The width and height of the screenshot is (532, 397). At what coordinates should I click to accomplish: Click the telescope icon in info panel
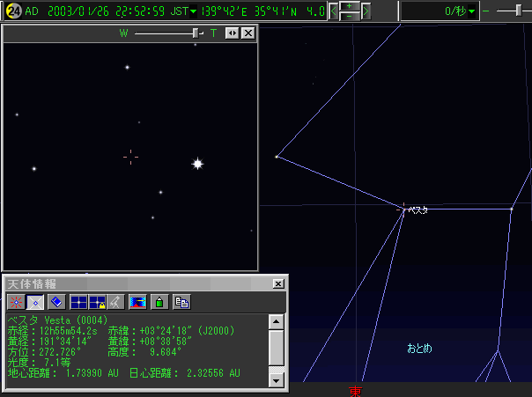pos(115,301)
